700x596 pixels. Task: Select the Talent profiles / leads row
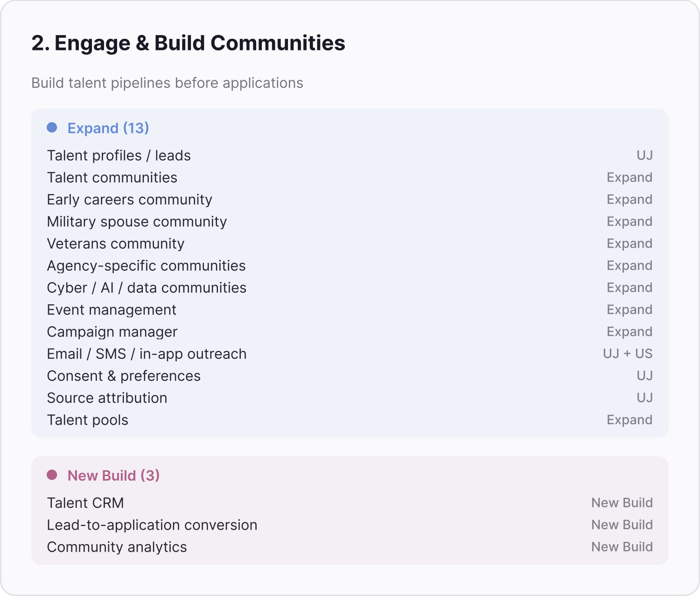pos(350,155)
